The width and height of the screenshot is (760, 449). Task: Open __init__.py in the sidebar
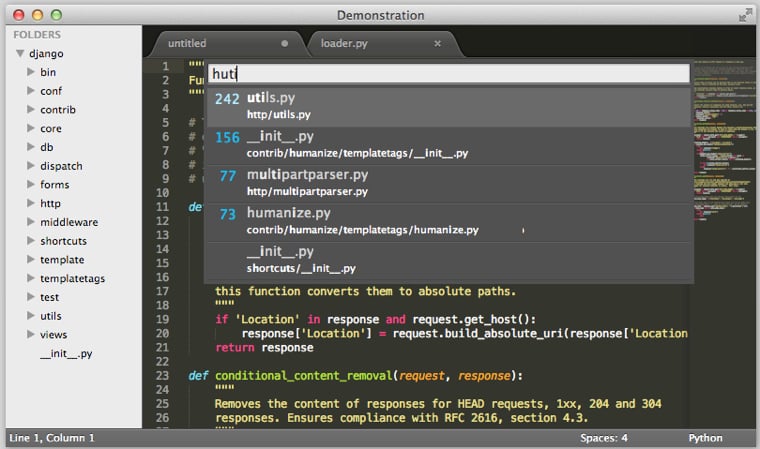point(66,354)
